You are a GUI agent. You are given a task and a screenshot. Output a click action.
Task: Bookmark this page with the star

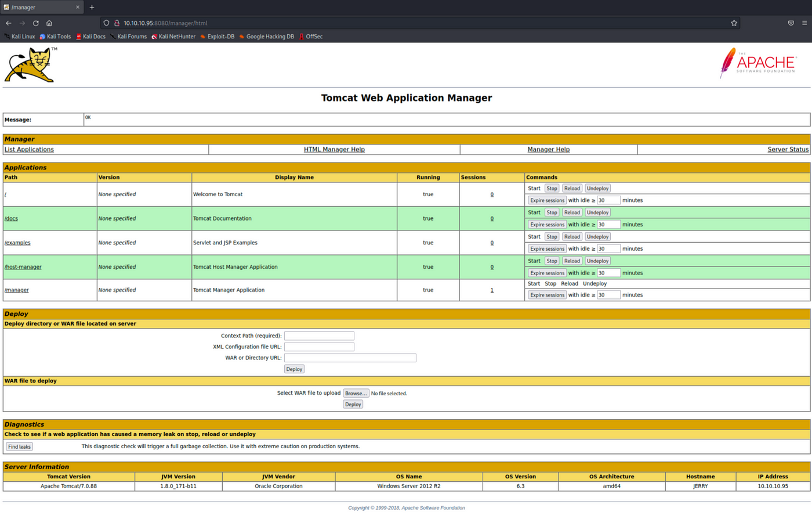[734, 23]
